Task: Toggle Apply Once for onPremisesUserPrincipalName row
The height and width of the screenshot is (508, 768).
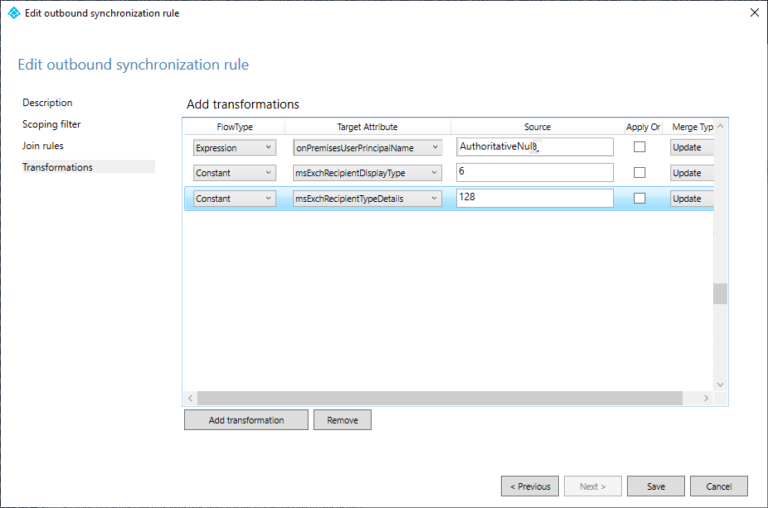Action: tap(640, 147)
